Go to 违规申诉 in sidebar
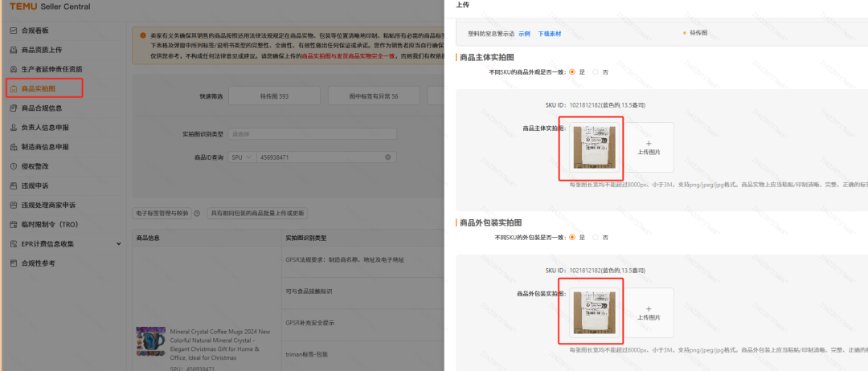This screenshot has height=371, width=868. 33,185
